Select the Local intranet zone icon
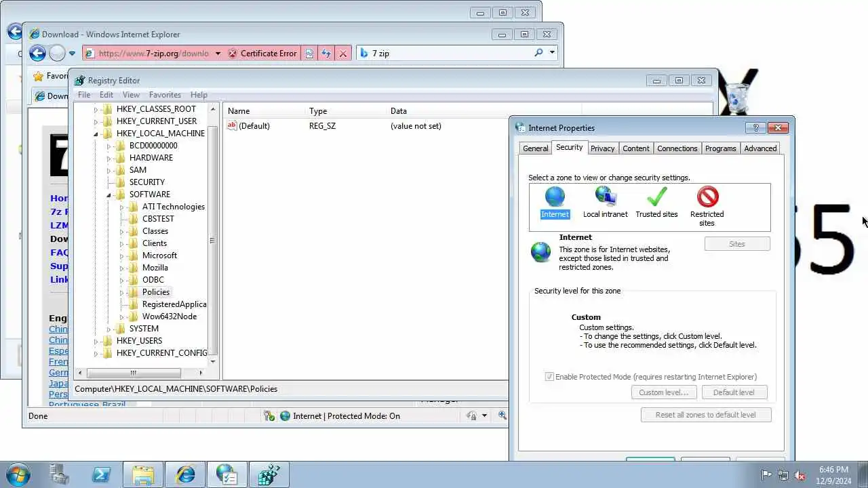The height and width of the screenshot is (488, 868). pos(605,197)
